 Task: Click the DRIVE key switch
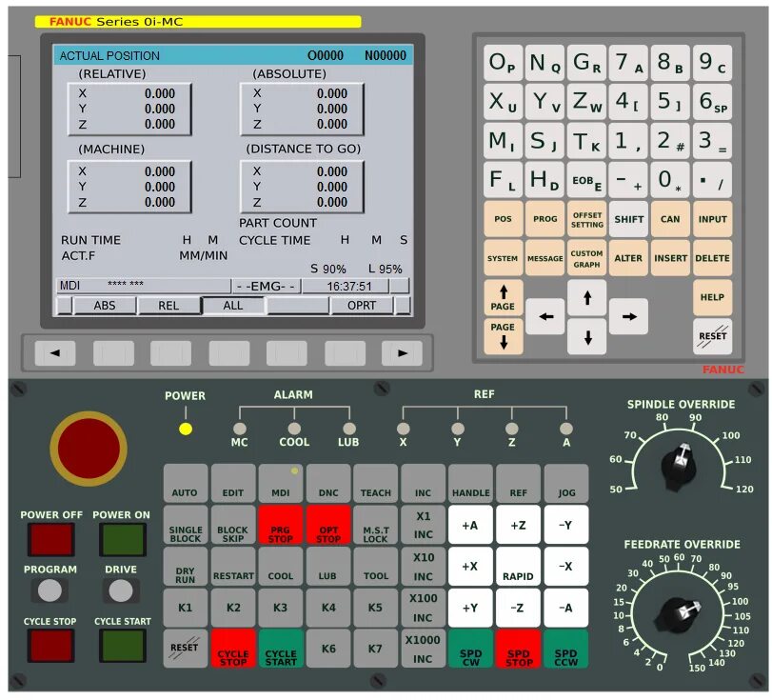(121, 590)
